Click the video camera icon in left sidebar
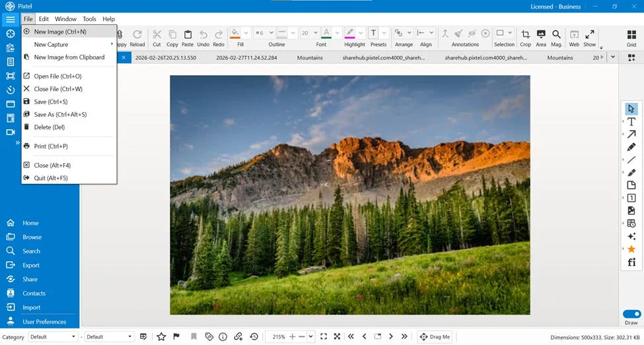 (x=11, y=132)
